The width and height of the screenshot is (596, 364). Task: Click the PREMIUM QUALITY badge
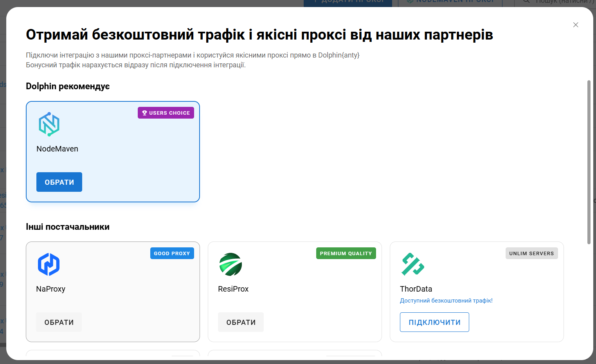[346, 253]
